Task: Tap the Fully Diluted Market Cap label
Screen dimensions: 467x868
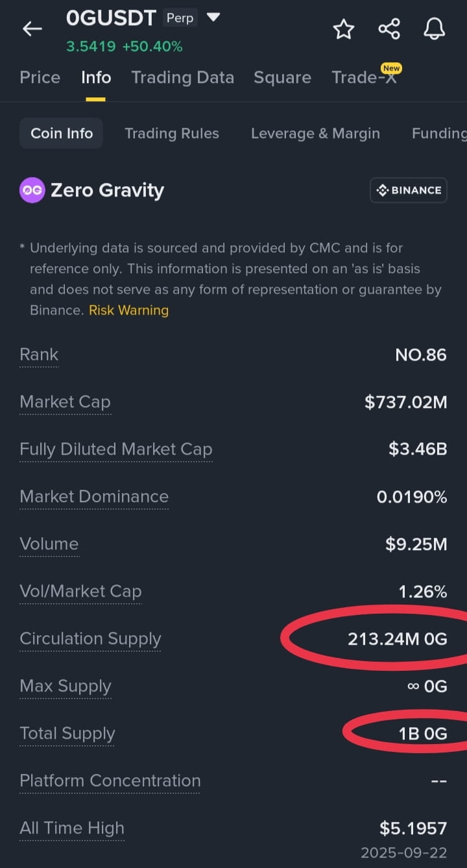Action: point(116,450)
